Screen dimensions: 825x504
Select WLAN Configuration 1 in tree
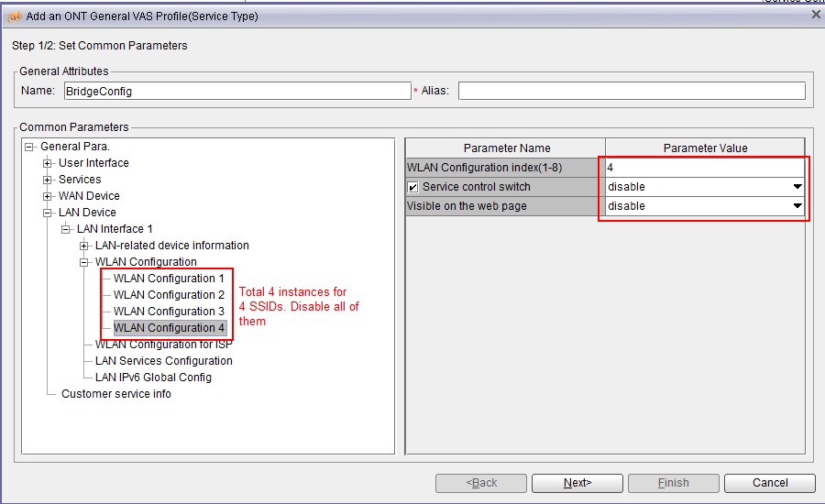(169, 279)
